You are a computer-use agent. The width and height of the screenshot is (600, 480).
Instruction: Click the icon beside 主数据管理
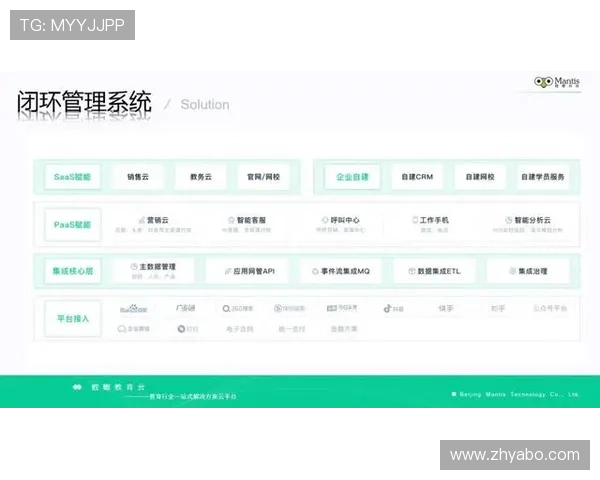pos(134,266)
